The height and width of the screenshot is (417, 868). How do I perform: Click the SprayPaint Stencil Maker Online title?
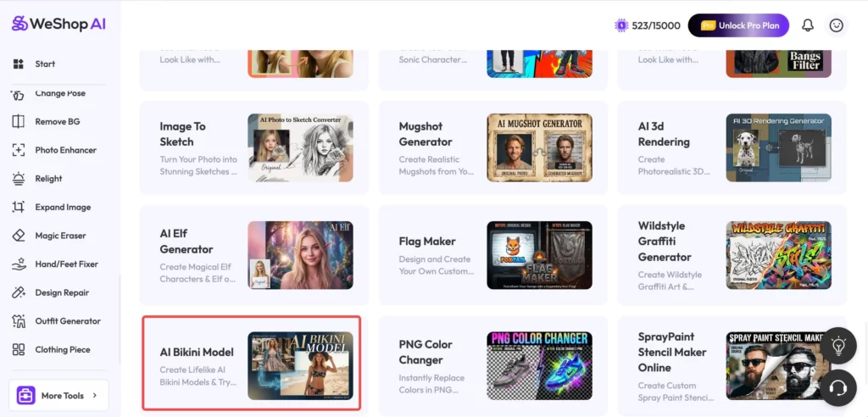click(x=672, y=353)
